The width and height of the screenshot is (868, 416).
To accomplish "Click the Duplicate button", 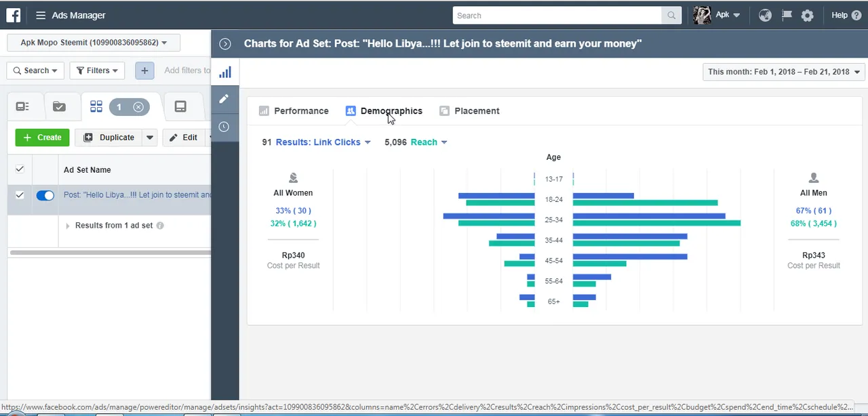I will [x=109, y=138].
